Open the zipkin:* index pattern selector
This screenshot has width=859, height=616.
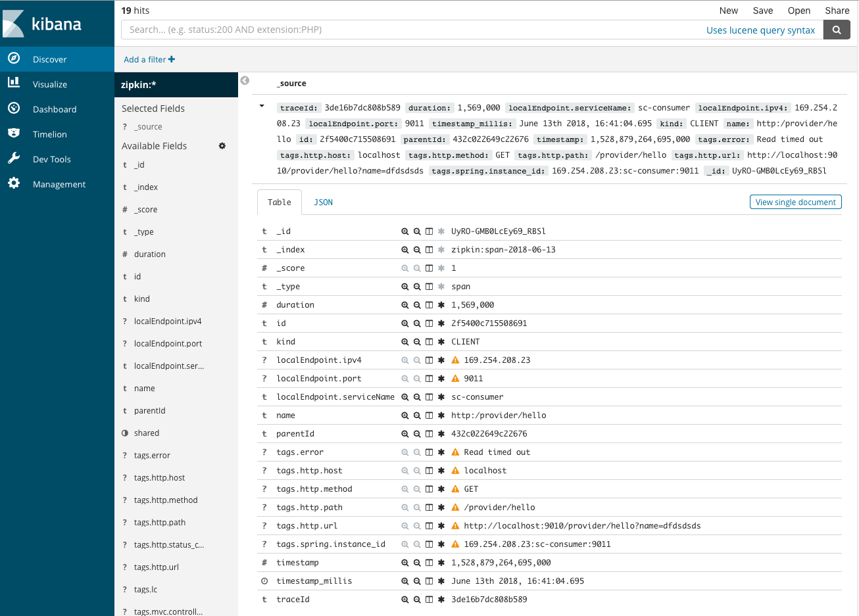coord(176,85)
